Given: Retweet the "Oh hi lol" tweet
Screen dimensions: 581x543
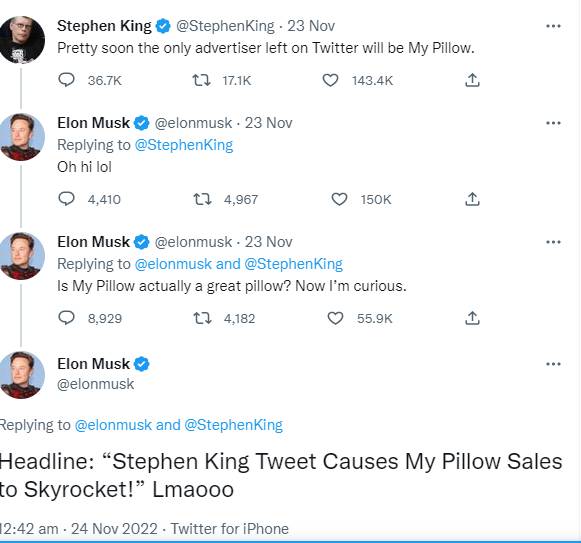Looking at the screenshot, I should [203, 199].
